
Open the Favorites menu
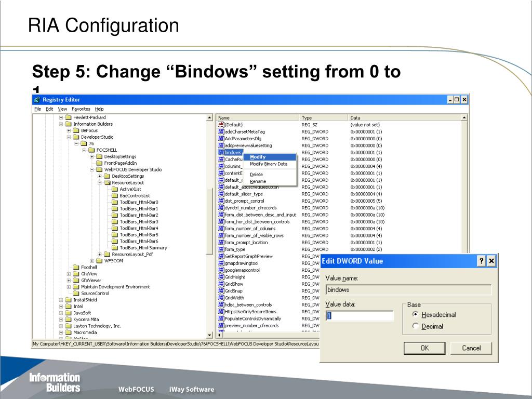[x=81, y=109]
